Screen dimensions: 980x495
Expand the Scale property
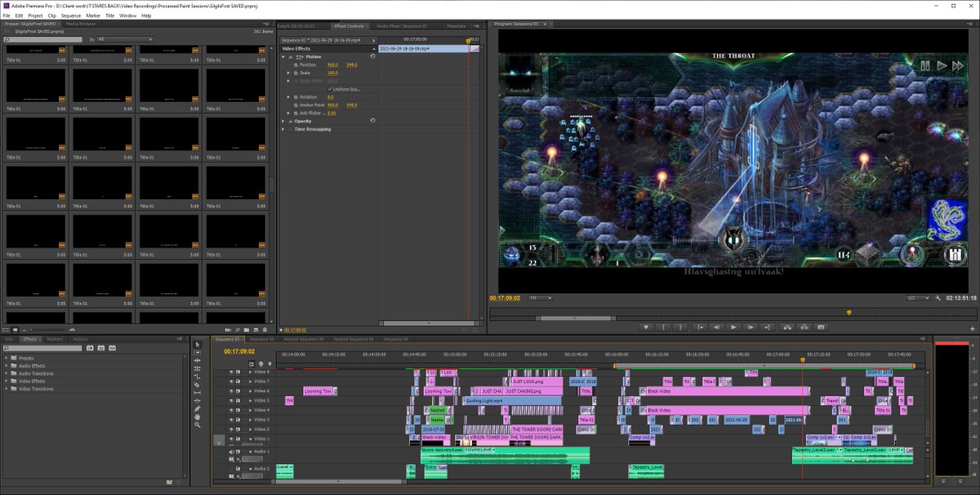pos(288,73)
